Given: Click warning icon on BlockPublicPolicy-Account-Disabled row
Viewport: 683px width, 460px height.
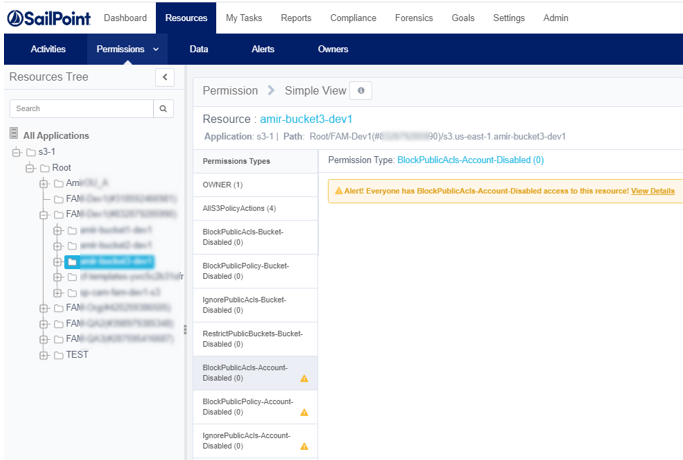Looking at the screenshot, I should click(304, 412).
